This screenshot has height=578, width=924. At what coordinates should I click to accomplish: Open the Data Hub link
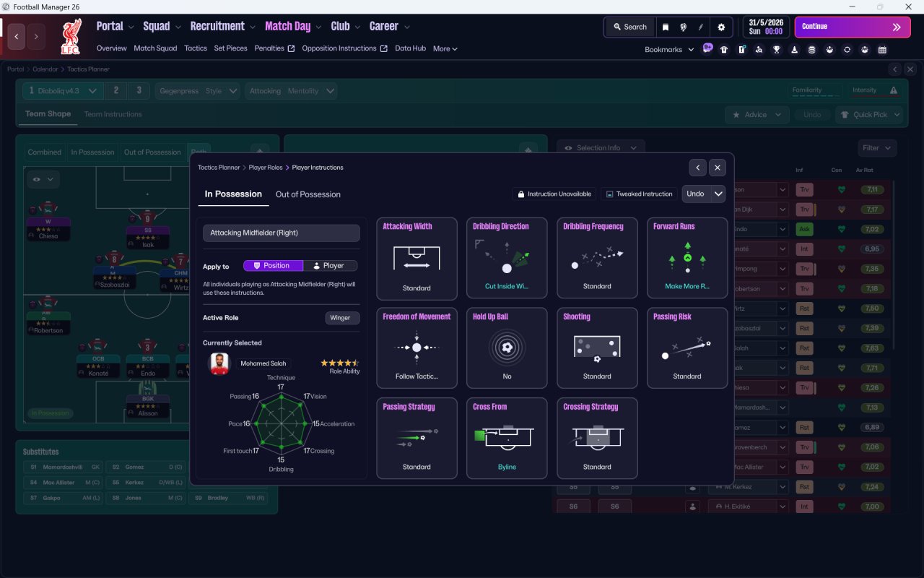coord(410,48)
